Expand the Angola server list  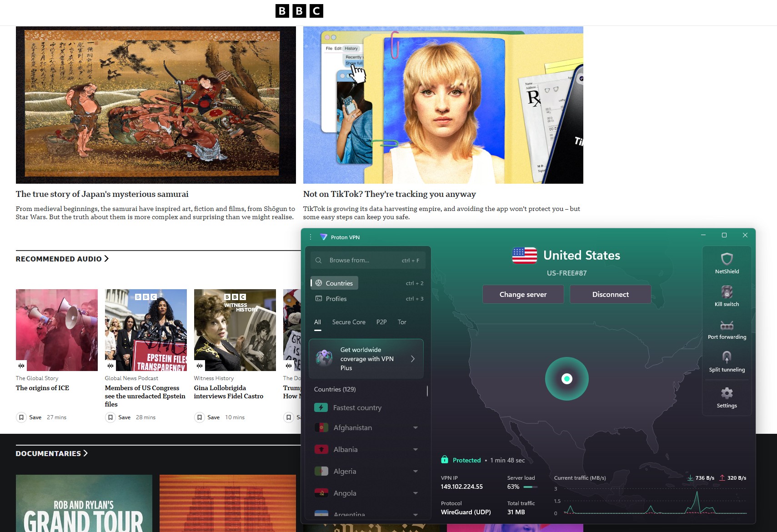(x=416, y=493)
